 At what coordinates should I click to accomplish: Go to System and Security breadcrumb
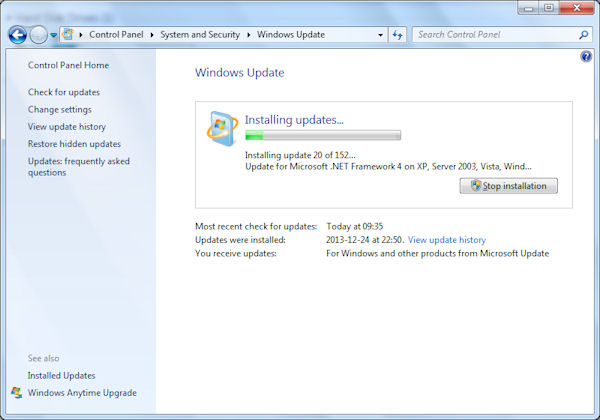[200, 35]
